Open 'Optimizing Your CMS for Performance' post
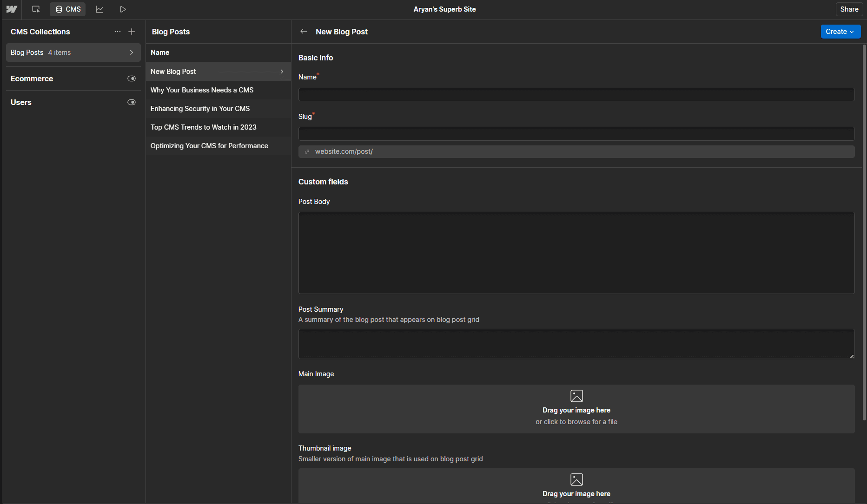867x504 pixels. [x=218, y=146]
